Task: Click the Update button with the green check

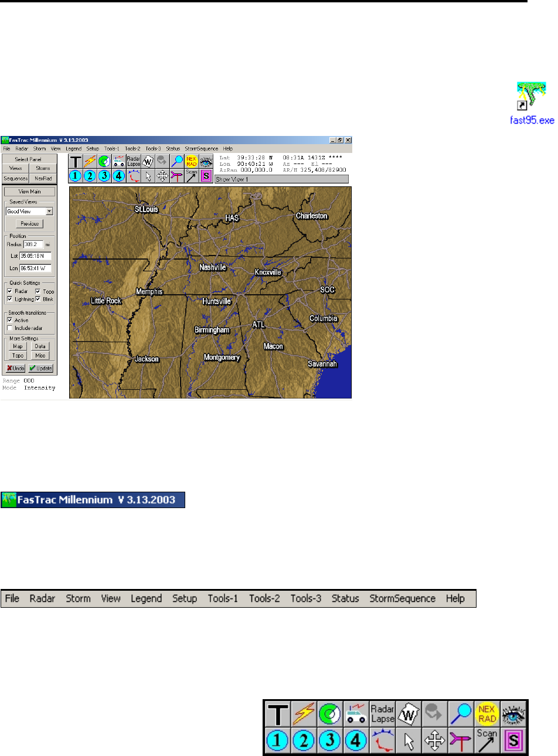Action: pos(41,369)
